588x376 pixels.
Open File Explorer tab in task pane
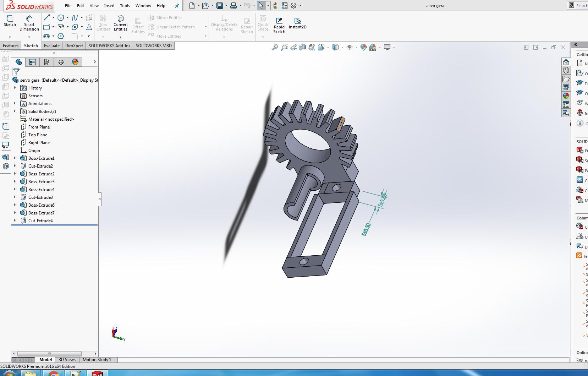[x=566, y=79]
